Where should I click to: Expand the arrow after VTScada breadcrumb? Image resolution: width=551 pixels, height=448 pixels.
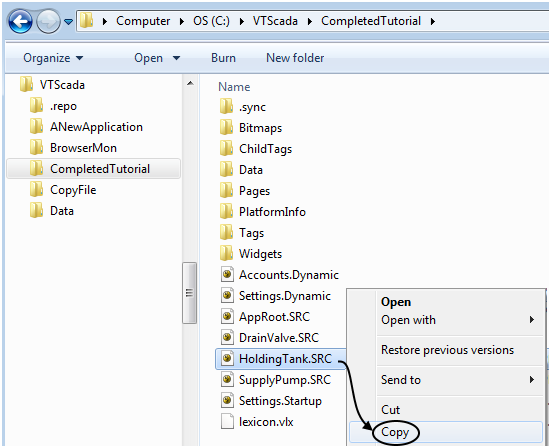[310, 22]
